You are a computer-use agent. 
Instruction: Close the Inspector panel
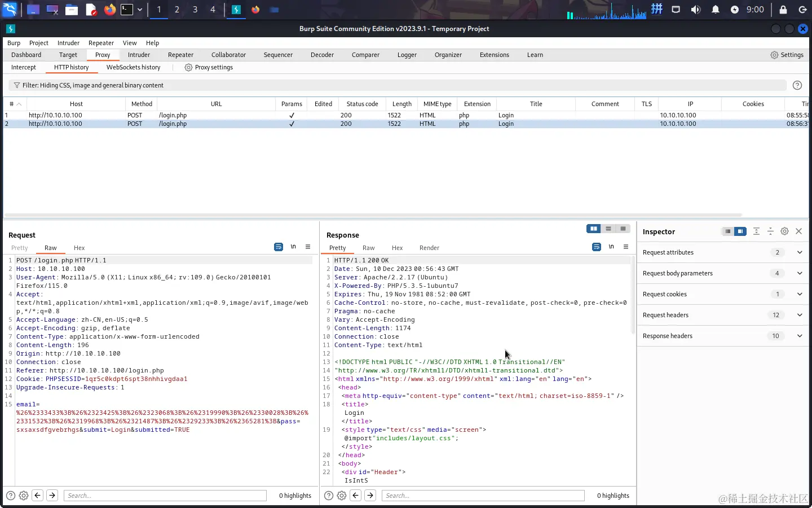pyautogui.click(x=798, y=231)
